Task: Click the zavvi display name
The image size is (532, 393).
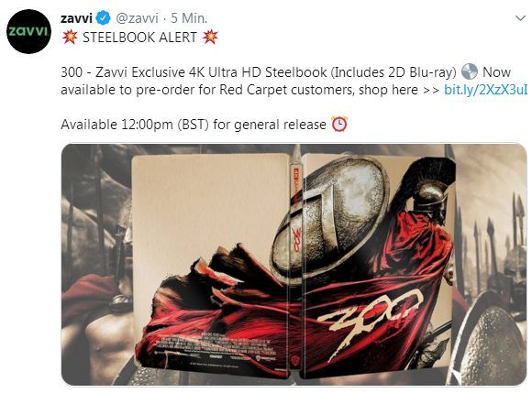Action: coord(76,18)
